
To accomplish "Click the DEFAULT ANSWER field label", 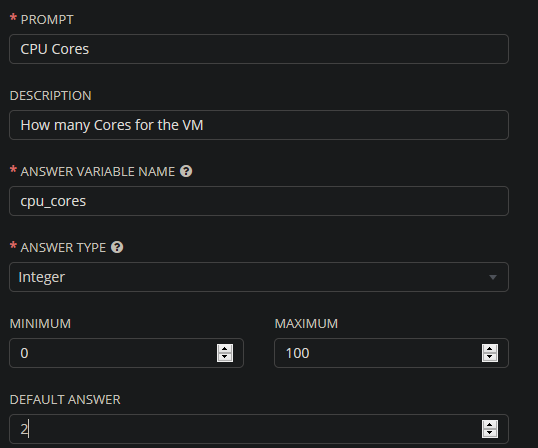I will click(65, 400).
